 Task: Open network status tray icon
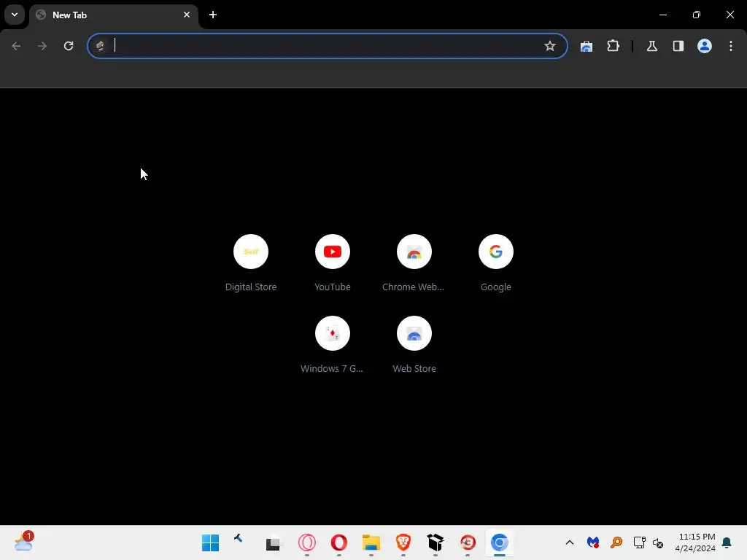pos(639,542)
